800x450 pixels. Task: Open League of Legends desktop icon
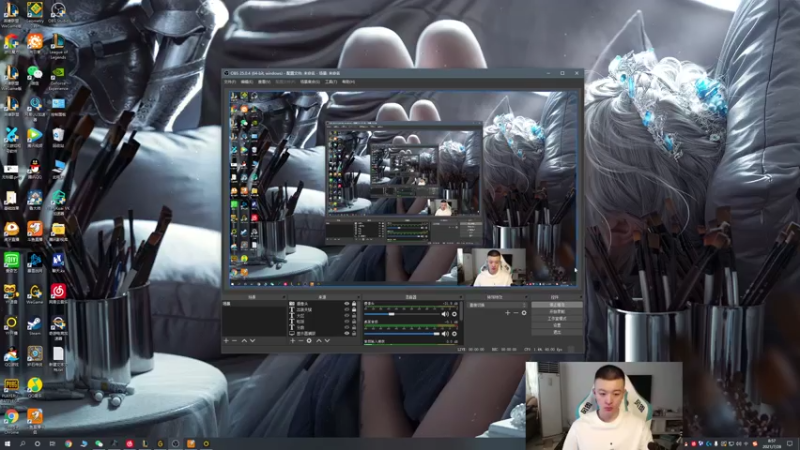point(58,46)
